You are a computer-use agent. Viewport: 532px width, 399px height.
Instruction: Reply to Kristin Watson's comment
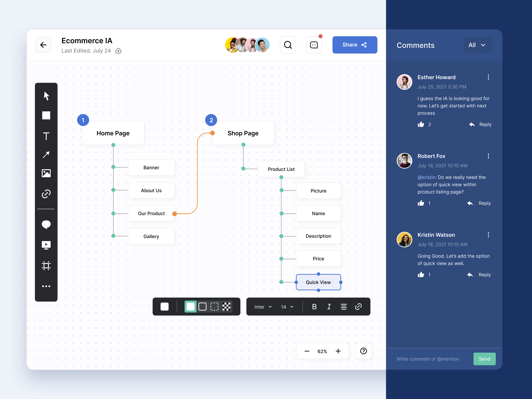click(x=479, y=275)
